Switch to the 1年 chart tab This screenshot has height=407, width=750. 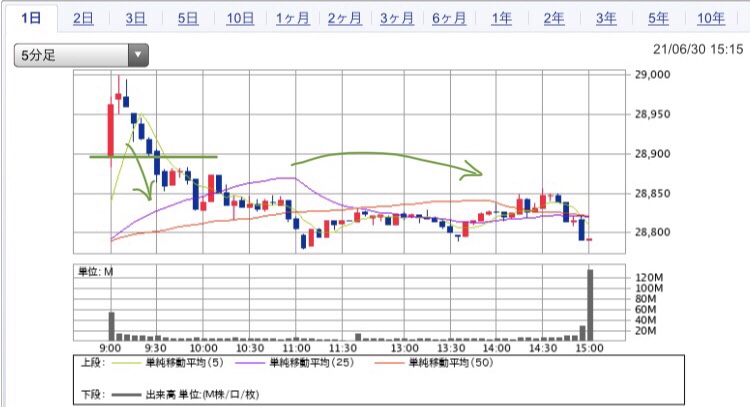pos(501,18)
